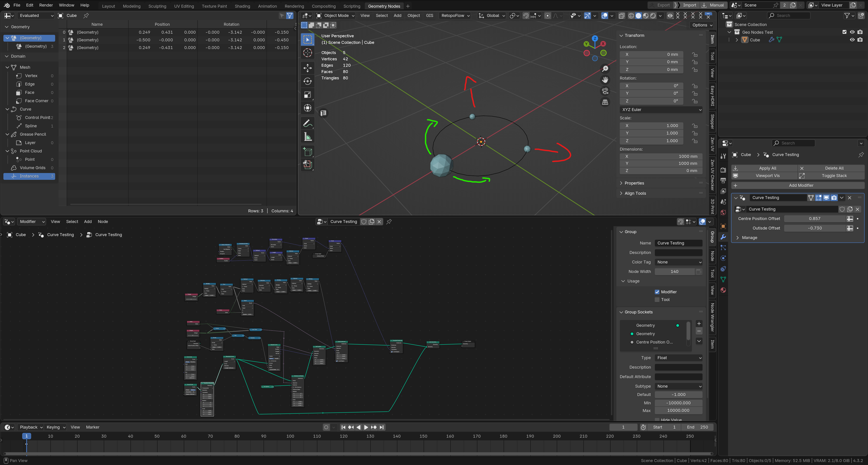Select the Move tool in viewport toolbar

point(307,68)
